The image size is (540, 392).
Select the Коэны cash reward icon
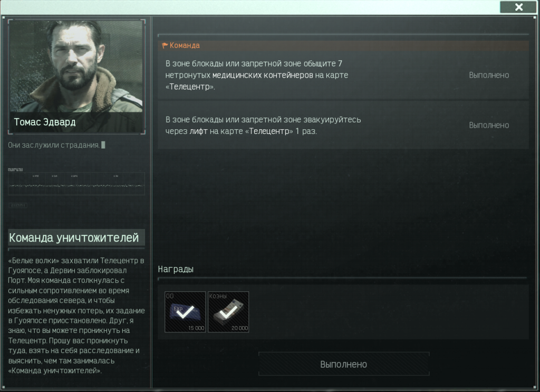pos(228,312)
